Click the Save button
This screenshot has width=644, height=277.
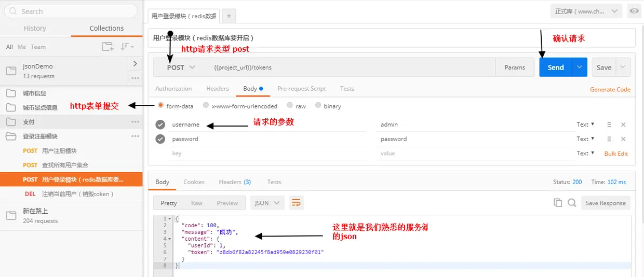point(604,67)
